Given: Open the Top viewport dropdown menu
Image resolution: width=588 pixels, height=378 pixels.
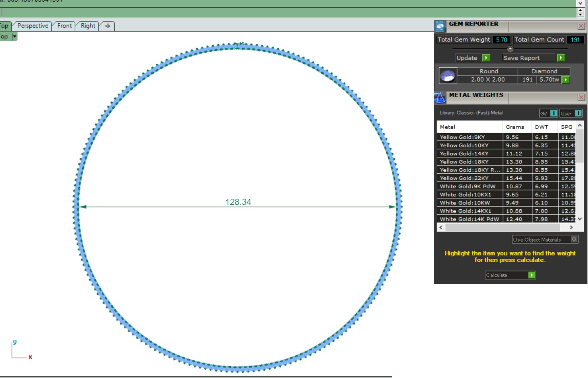Looking at the screenshot, I should [14, 36].
